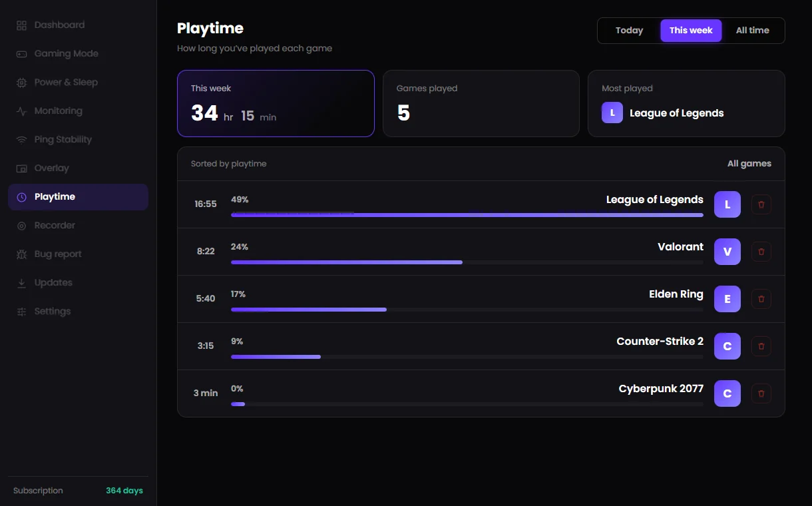Click the 16:55 playtime value
This screenshot has width=812, height=506.
[x=206, y=204]
